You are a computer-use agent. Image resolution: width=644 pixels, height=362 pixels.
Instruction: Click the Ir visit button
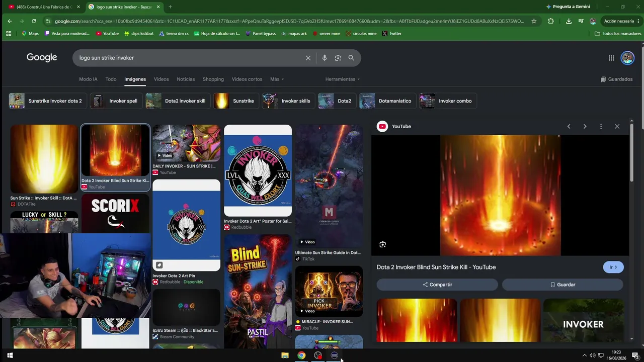(613, 267)
